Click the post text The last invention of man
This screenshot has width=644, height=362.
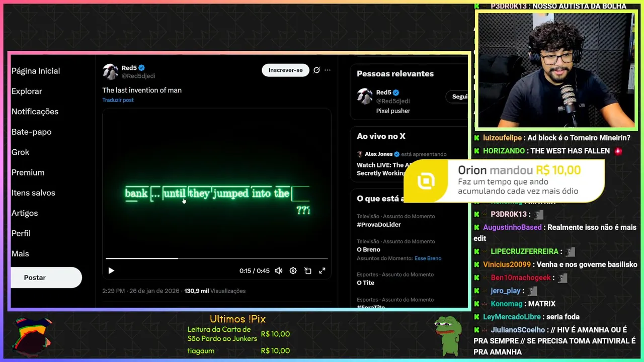tap(142, 90)
